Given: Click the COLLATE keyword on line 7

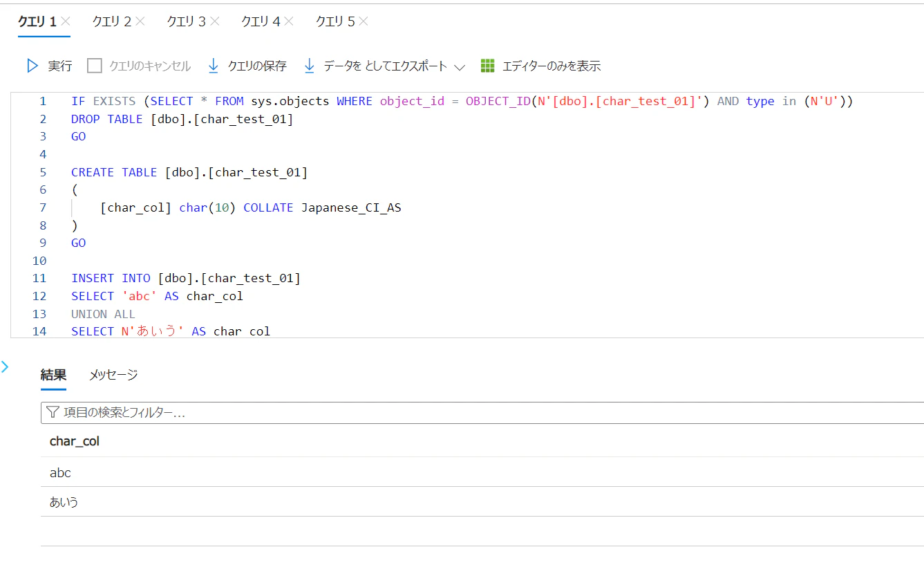Looking at the screenshot, I should (269, 207).
